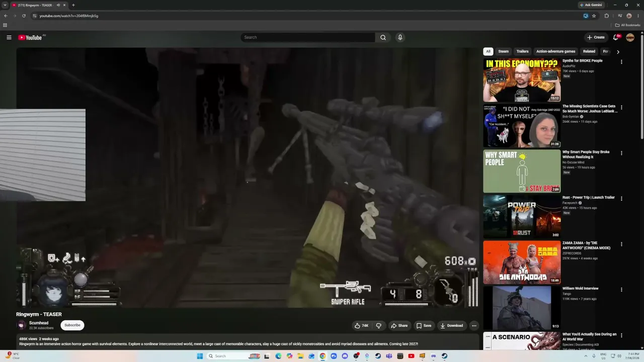Dislike the Ringwyrm teaser video
The width and height of the screenshot is (644, 362).
379,325
